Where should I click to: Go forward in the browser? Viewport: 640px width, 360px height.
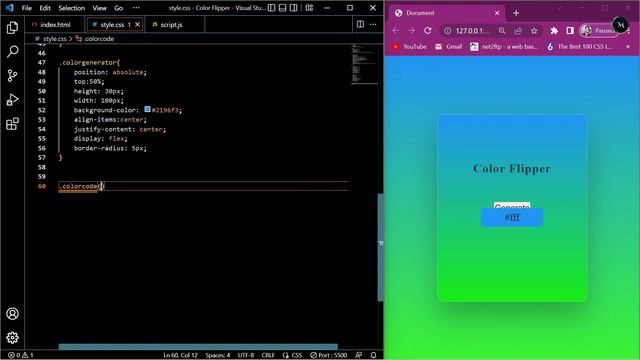[411, 31]
